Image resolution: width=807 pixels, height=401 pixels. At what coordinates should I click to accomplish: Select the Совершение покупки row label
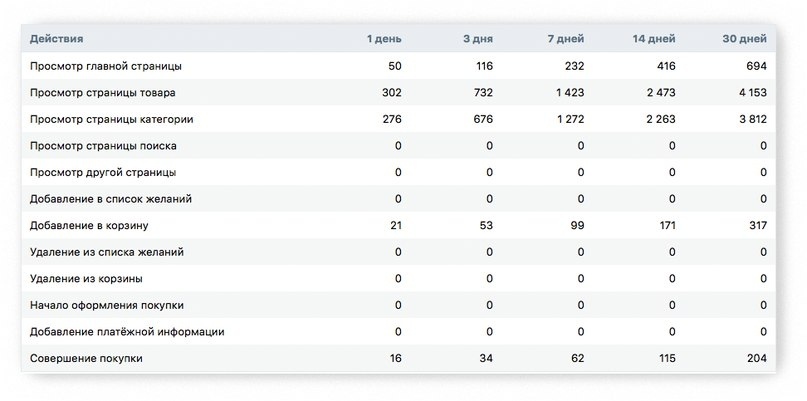pyautogui.click(x=86, y=358)
